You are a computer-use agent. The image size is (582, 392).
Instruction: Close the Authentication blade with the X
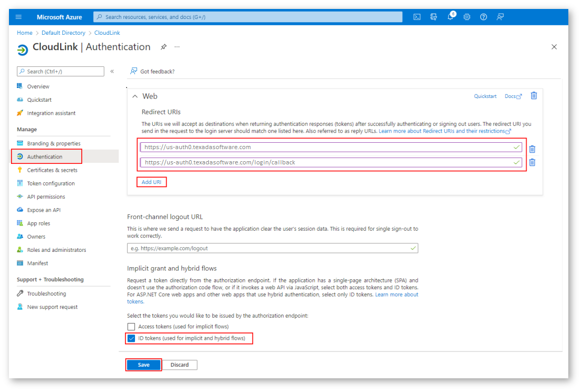[x=554, y=47]
